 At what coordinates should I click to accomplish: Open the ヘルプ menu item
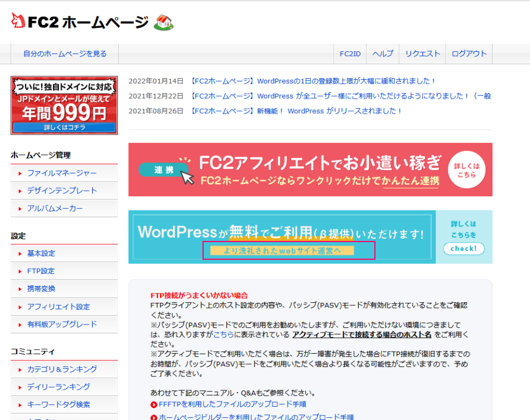click(383, 54)
